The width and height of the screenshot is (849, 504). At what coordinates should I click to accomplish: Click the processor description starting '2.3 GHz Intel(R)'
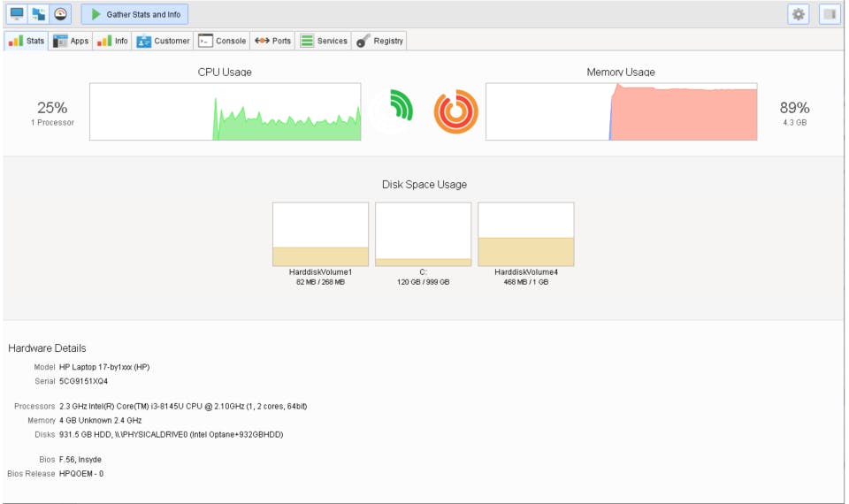pos(183,406)
